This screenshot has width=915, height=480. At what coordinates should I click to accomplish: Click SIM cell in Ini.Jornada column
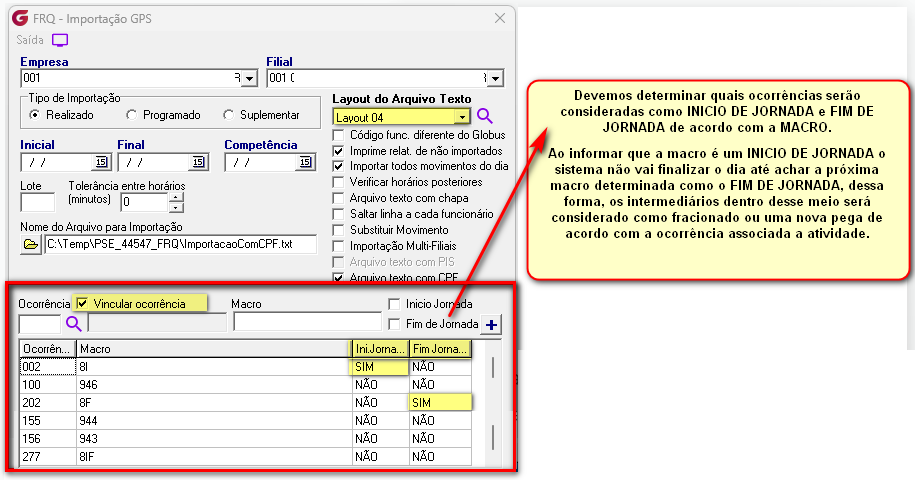coord(380,367)
